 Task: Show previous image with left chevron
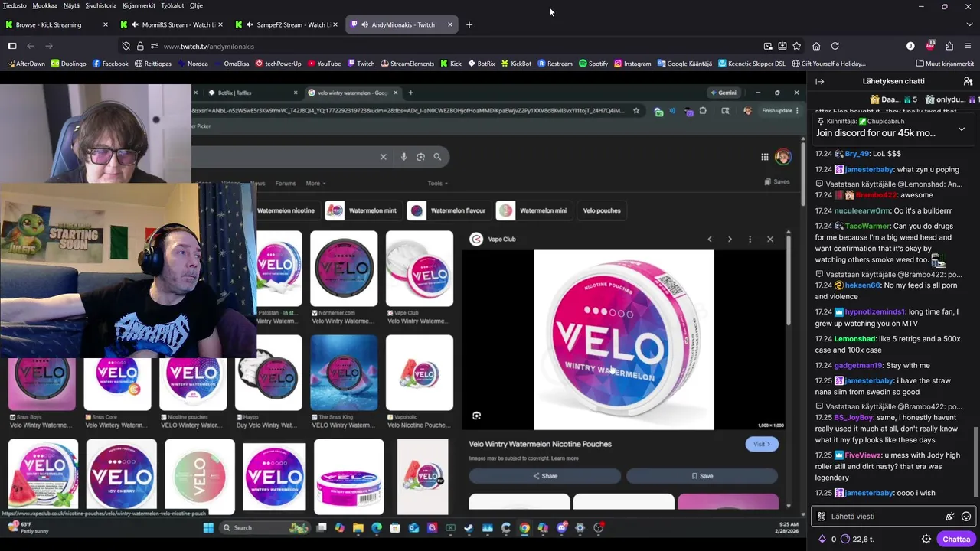click(710, 240)
